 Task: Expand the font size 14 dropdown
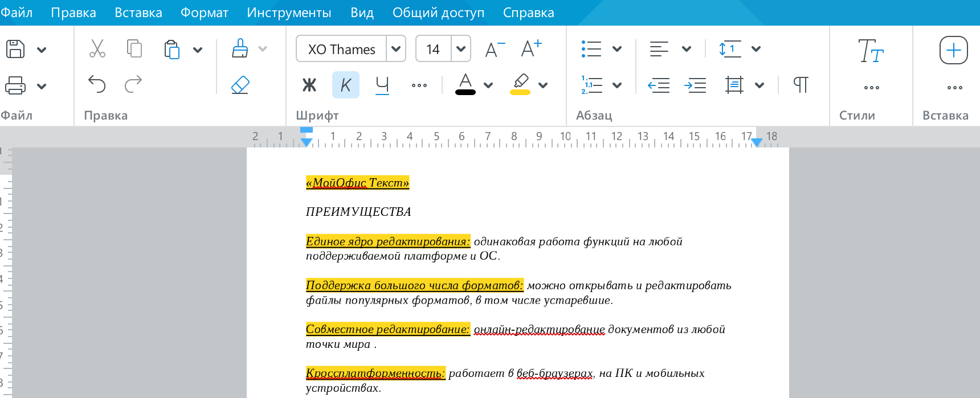(461, 49)
